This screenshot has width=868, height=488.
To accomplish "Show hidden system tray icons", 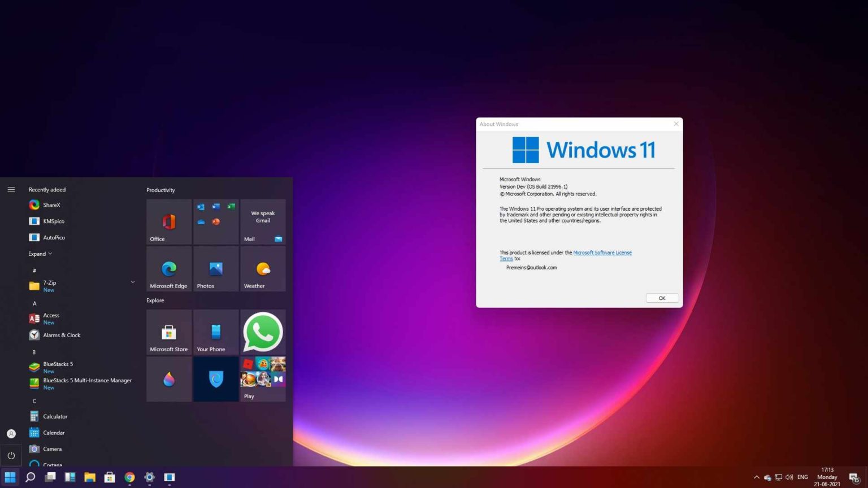I will [x=756, y=477].
